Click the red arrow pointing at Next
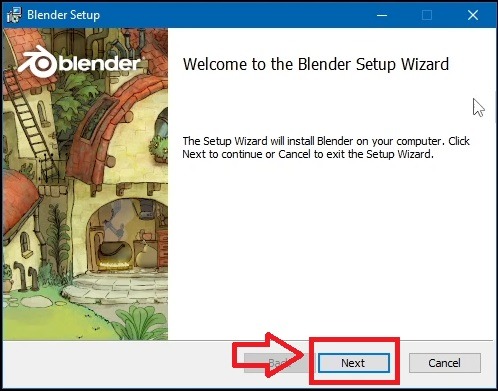 point(269,355)
